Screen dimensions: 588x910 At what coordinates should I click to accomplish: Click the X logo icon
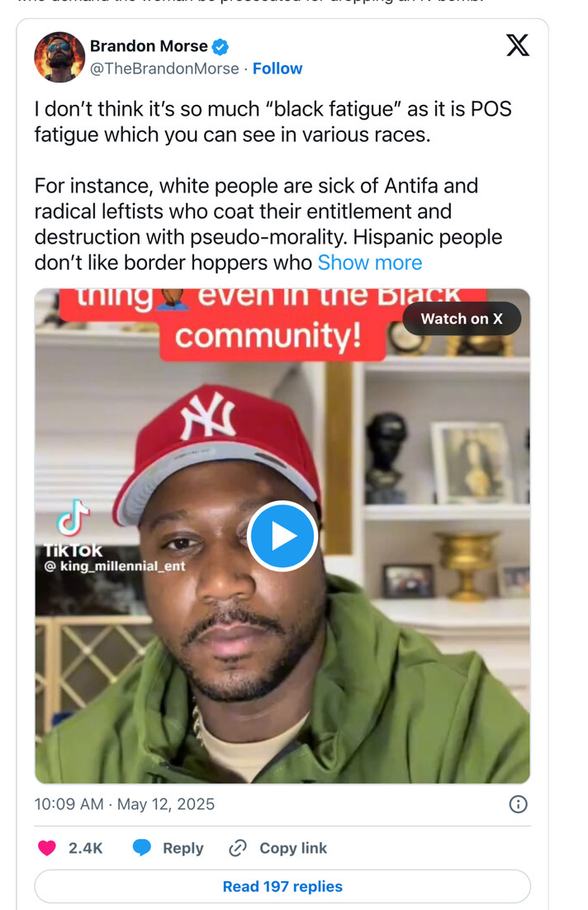click(517, 45)
